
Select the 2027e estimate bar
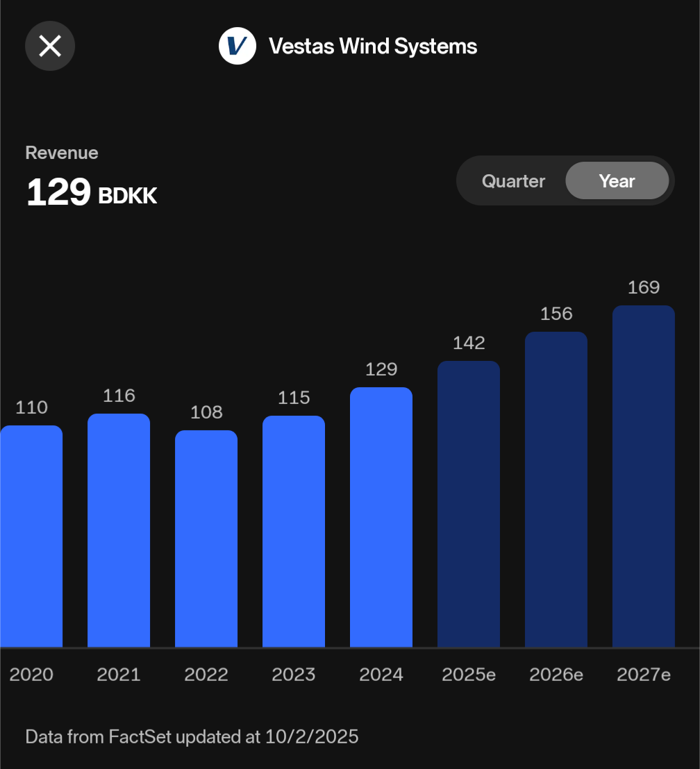(x=644, y=477)
